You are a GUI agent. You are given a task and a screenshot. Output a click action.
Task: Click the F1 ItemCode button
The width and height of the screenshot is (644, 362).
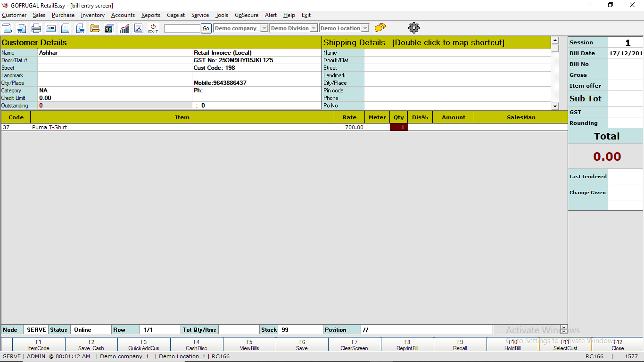pos(39,345)
